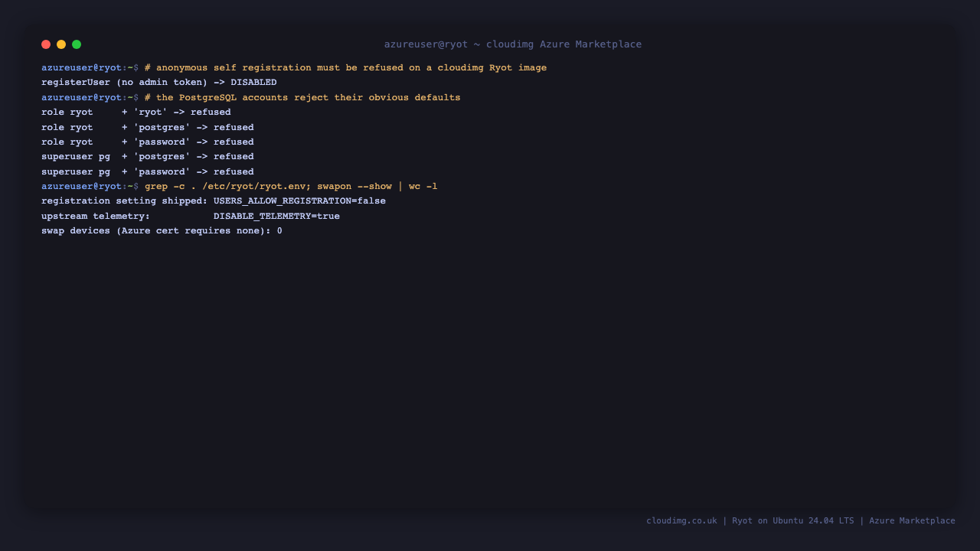Click the PostgreSQL accounts reject defaults comment
The width and height of the screenshot is (980, 551).
point(302,97)
